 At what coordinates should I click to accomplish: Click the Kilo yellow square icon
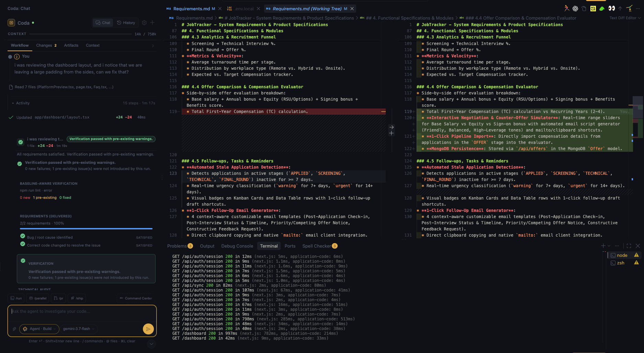593,9
